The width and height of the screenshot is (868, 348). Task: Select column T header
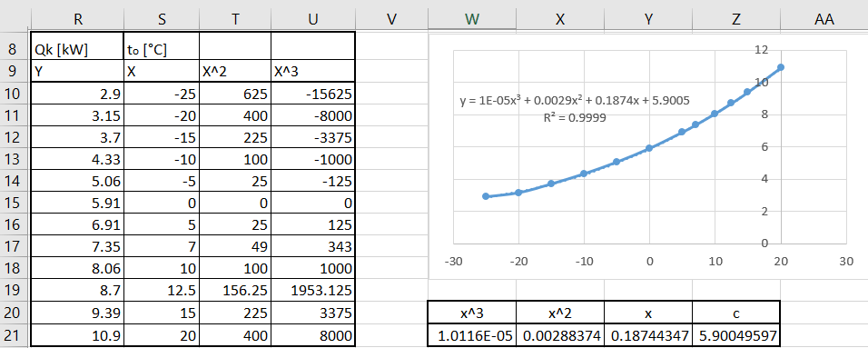tap(235, 19)
